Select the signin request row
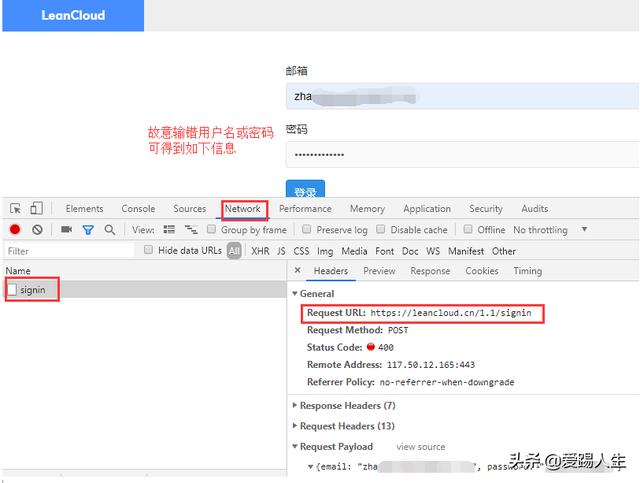 [x=144, y=289]
